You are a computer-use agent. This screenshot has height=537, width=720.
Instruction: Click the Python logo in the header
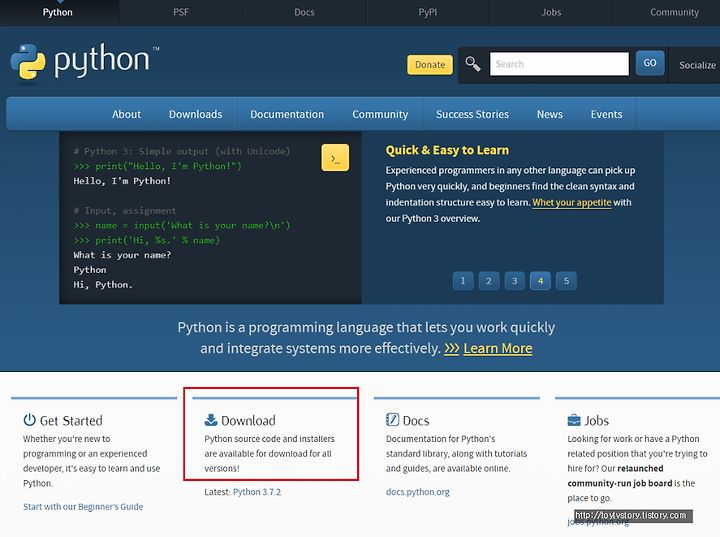pos(84,64)
